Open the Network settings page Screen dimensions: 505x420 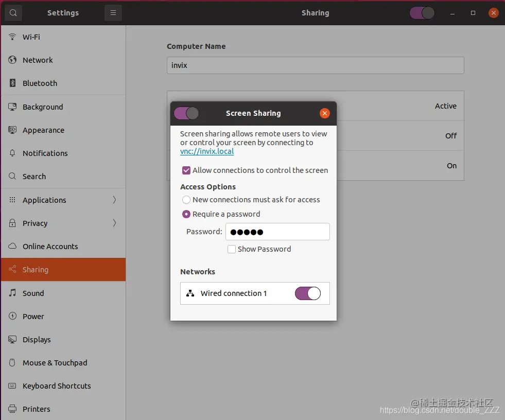click(x=63, y=60)
